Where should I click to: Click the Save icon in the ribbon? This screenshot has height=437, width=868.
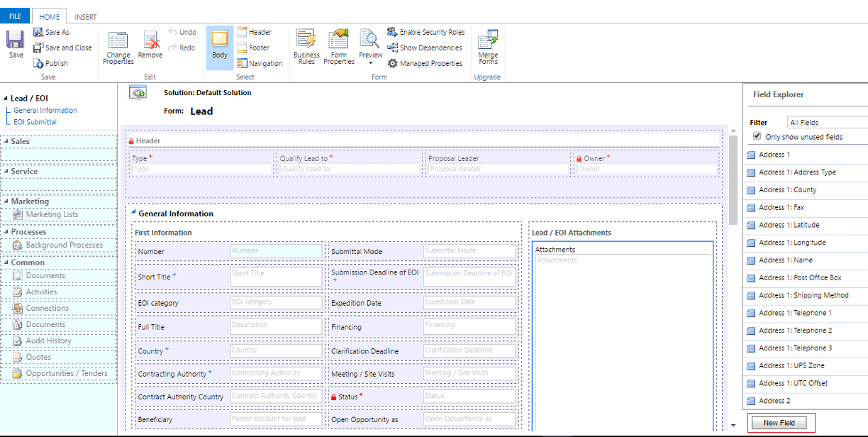click(13, 44)
